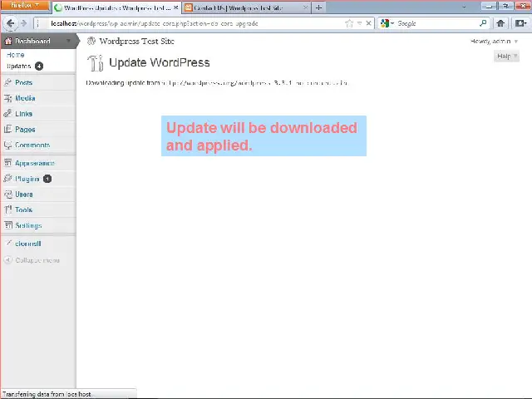Open the Links menu

[x=23, y=114]
